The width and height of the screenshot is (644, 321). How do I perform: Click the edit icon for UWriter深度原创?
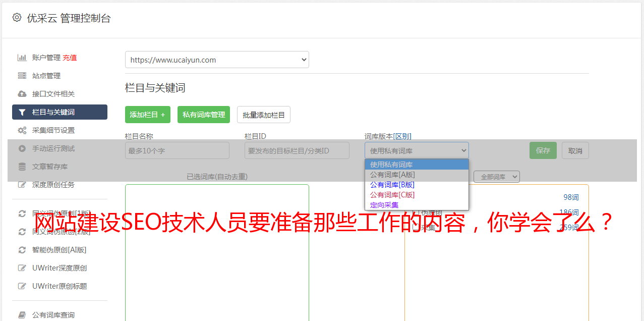pyautogui.click(x=22, y=268)
